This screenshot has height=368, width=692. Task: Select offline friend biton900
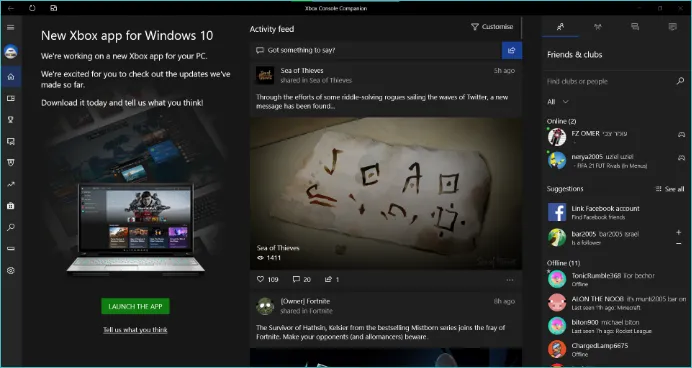[617, 326]
